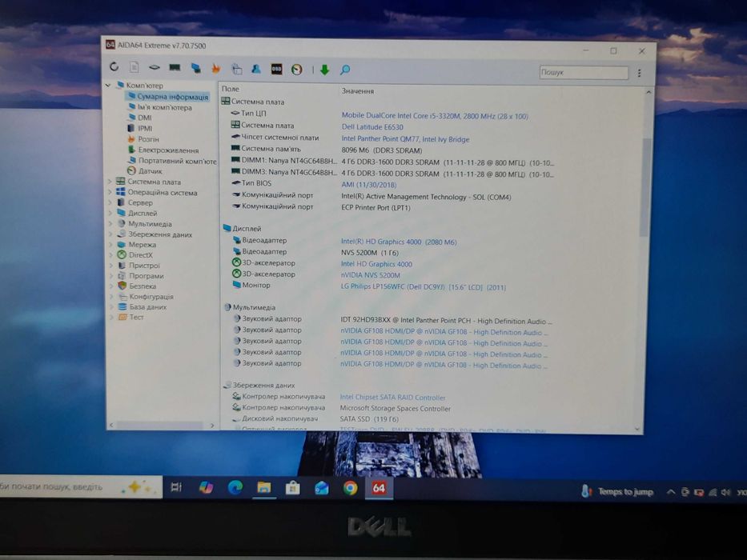Expand the Системна плата tree node
747x560 pixels.
[x=110, y=182]
